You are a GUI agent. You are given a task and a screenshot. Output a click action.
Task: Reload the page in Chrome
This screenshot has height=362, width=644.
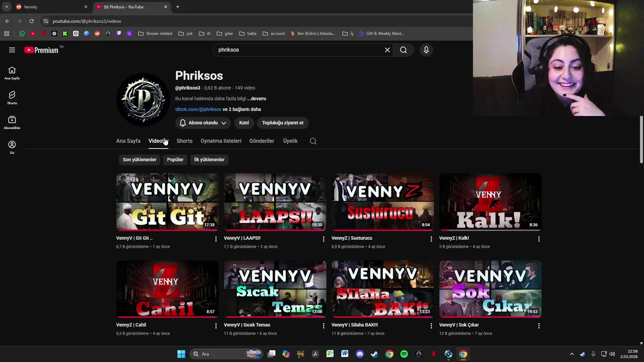pos(31,21)
